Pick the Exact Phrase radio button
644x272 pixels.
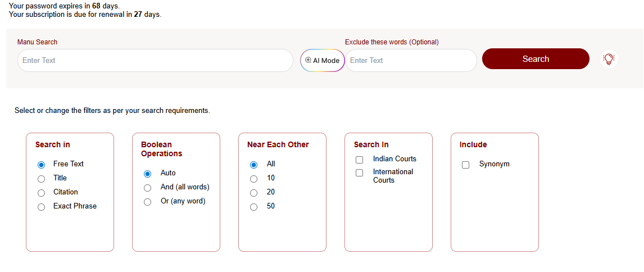pyautogui.click(x=41, y=207)
